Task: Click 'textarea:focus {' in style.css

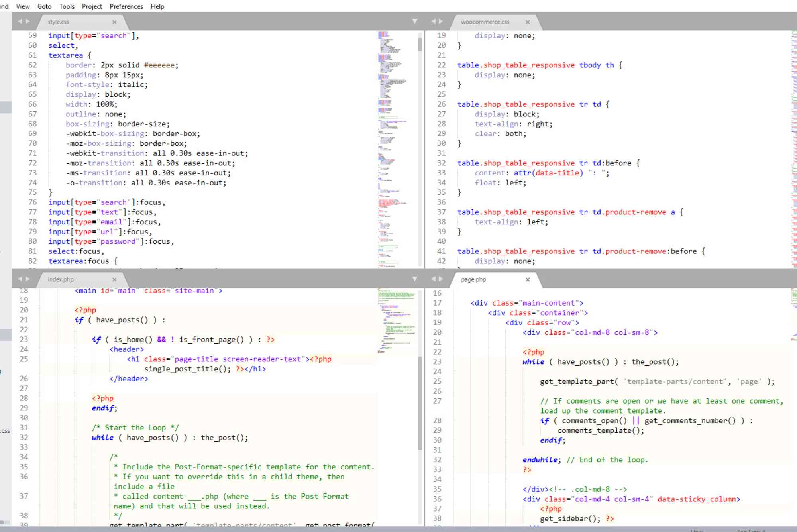Action: 83,261
